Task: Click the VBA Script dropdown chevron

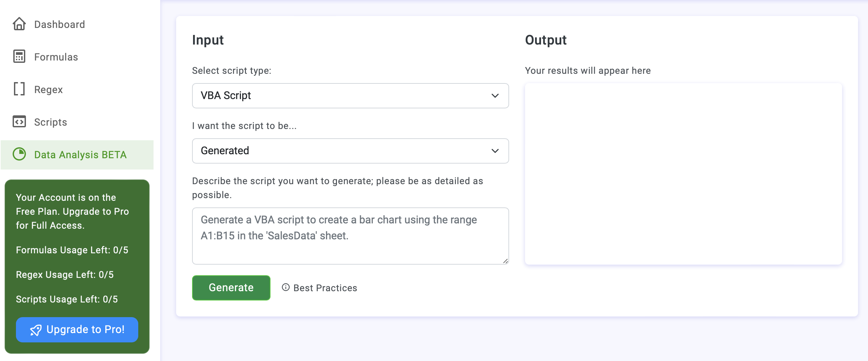Action: tap(495, 96)
